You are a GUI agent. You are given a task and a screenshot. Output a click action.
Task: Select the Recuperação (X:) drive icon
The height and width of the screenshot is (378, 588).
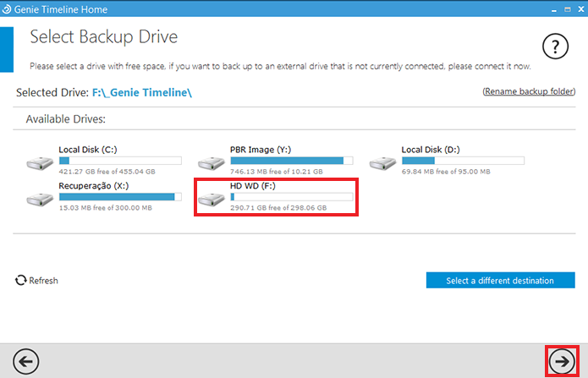(40, 200)
